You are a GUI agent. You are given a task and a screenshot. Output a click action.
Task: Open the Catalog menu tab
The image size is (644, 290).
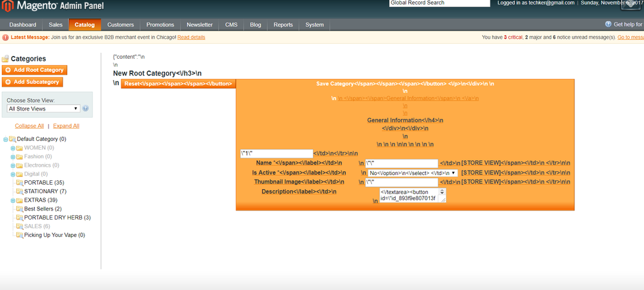84,25
